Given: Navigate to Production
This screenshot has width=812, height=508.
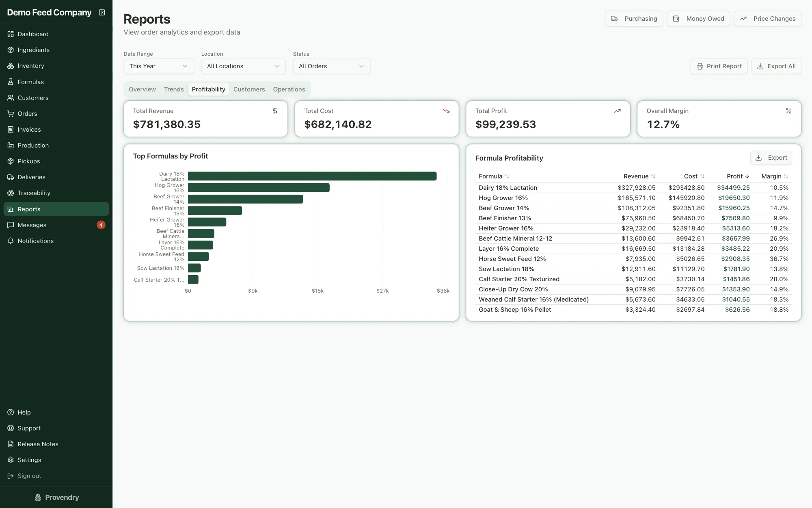Looking at the screenshot, I should [56, 145].
